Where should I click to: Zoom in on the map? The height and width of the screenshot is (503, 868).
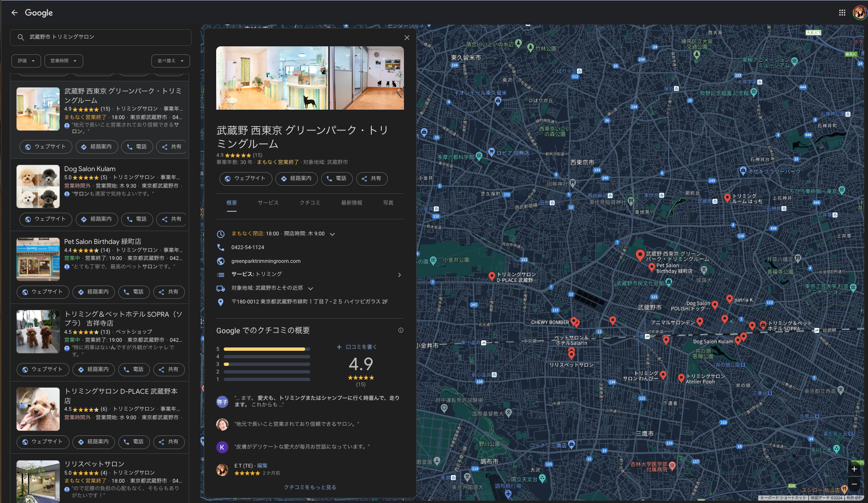point(854,469)
